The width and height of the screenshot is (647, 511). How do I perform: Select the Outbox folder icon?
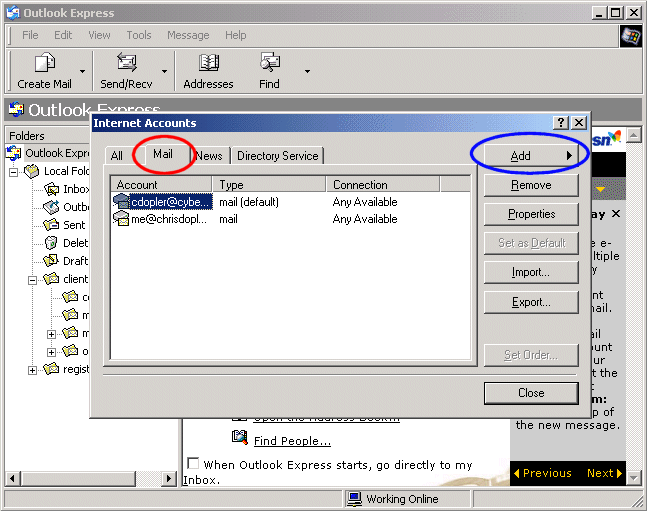52,207
